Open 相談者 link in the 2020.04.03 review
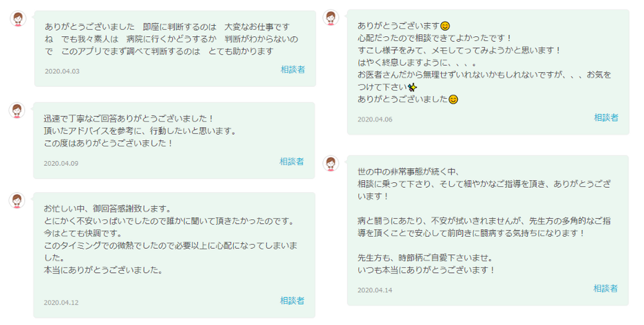 (x=292, y=69)
